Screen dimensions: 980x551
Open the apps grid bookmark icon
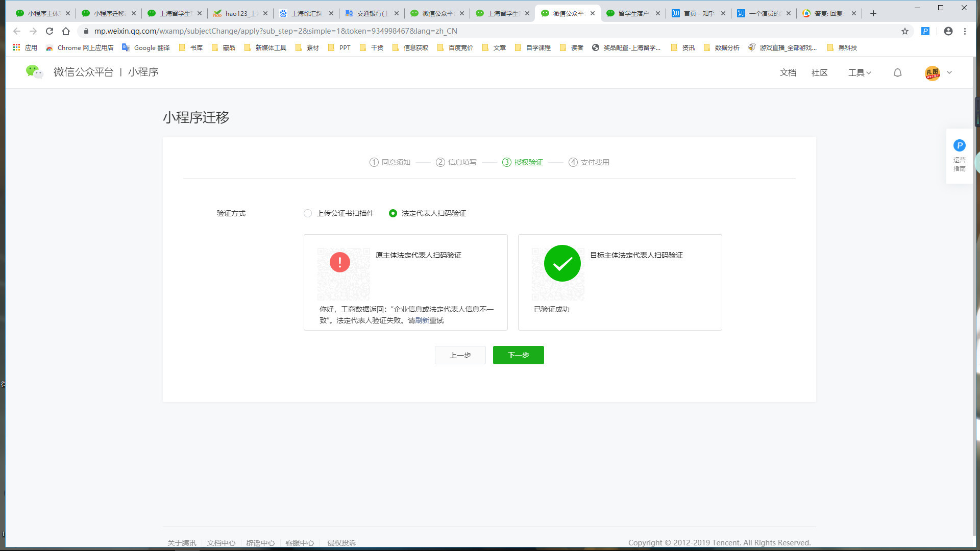pos(16,47)
